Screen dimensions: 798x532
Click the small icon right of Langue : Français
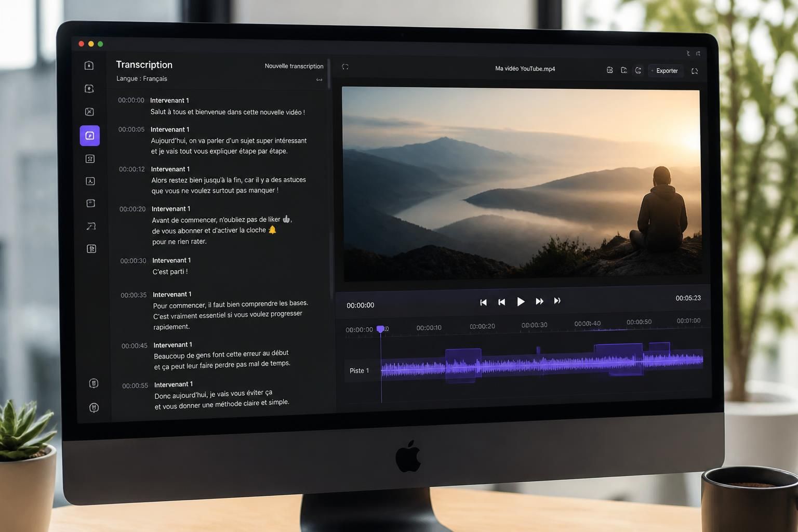click(319, 79)
